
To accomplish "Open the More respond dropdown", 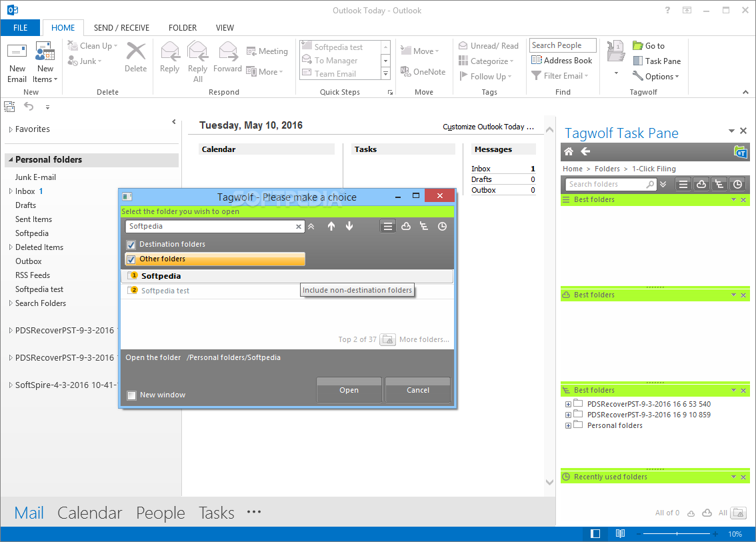I will pyautogui.click(x=264, y=71).
